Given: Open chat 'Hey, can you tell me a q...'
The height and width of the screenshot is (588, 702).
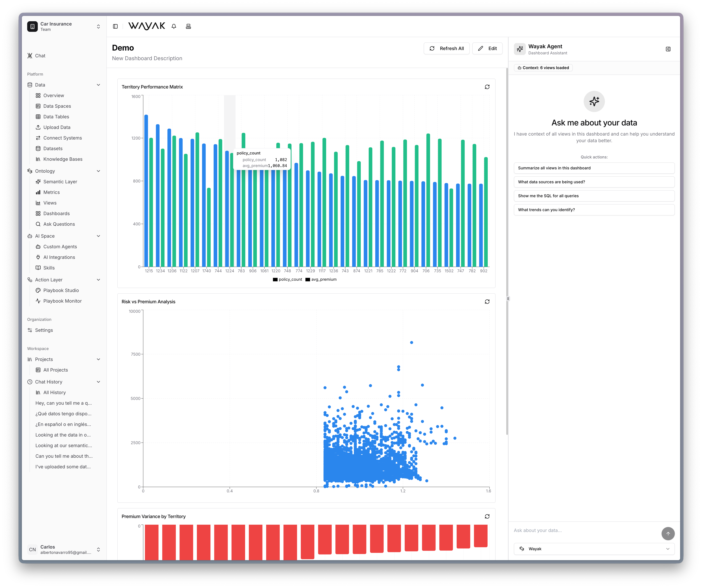Looking at the screenshot, I should [x=63, y=403].
